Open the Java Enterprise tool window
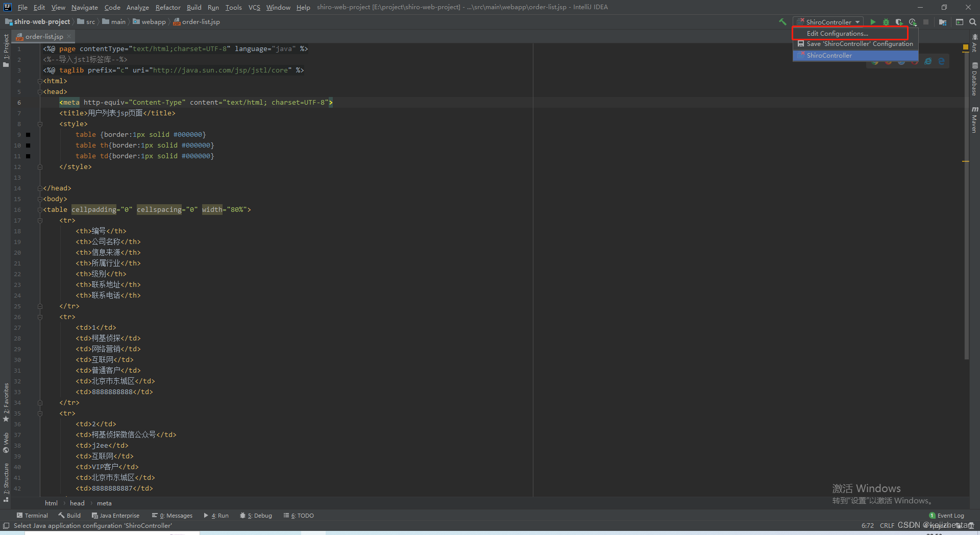The height and width of the screenshot is (535, 980). point(115,516)
